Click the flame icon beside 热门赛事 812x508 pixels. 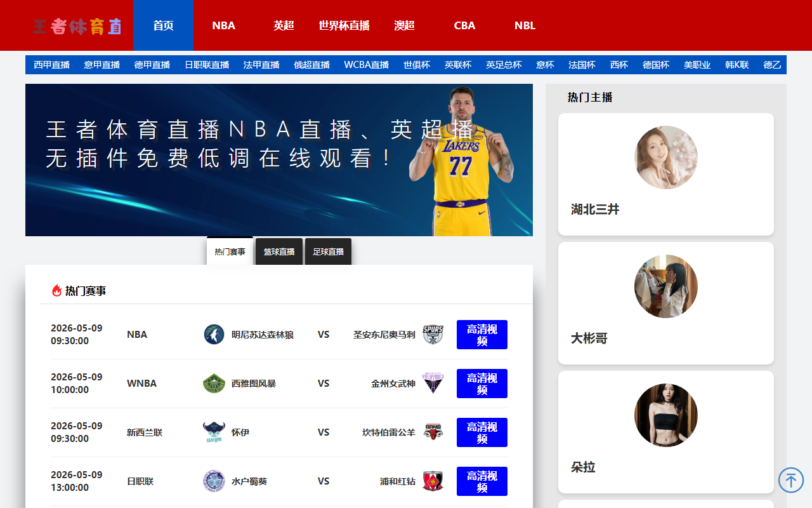(56, 291)
